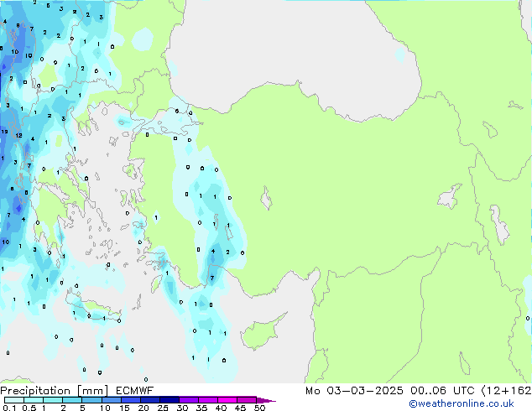Open the weatheronline.co.uk copyright link
The width and height of the screenshot is (532, 411).
pyautogui.click(x=462, y=403)
